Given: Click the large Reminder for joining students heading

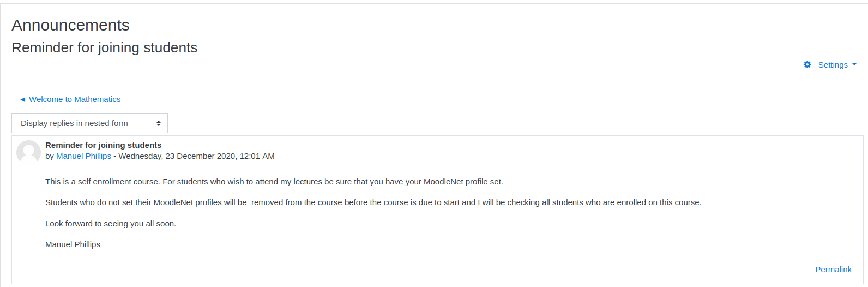Looking at the screenshot, I should click(105, 48).
